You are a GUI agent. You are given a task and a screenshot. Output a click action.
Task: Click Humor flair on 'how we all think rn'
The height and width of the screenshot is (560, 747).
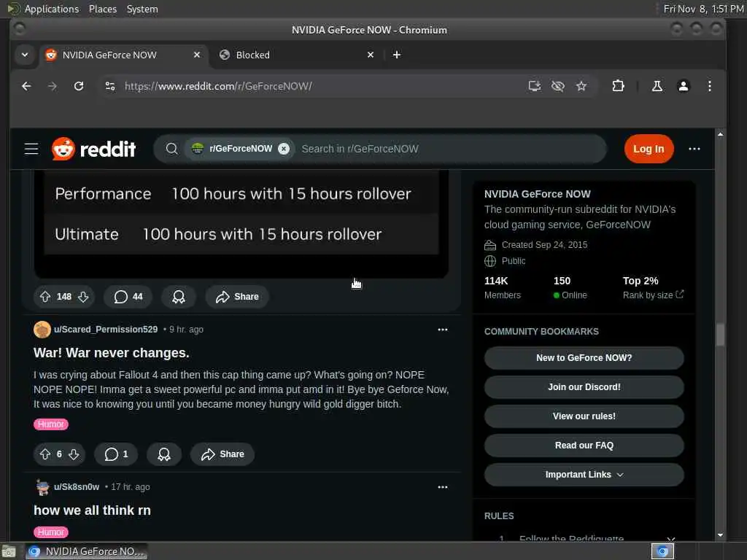pos(51,532)
